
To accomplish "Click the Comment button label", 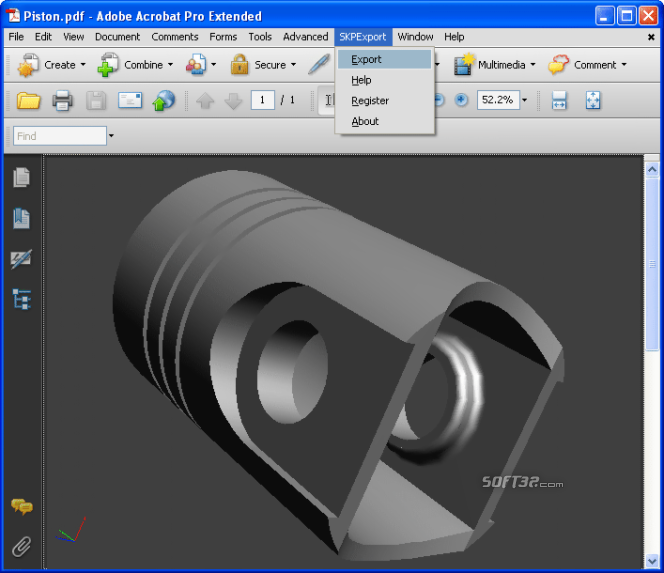I will 595,65.
